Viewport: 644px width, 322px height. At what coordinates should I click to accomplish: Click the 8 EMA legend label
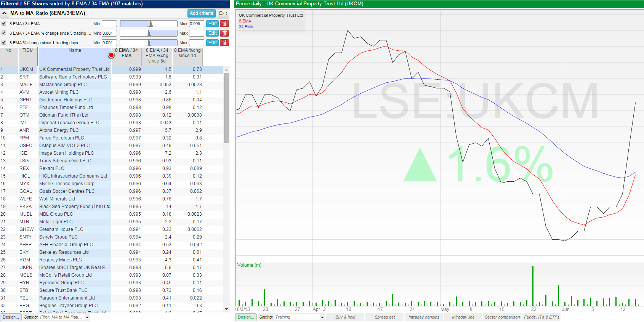tap(245, 21)
